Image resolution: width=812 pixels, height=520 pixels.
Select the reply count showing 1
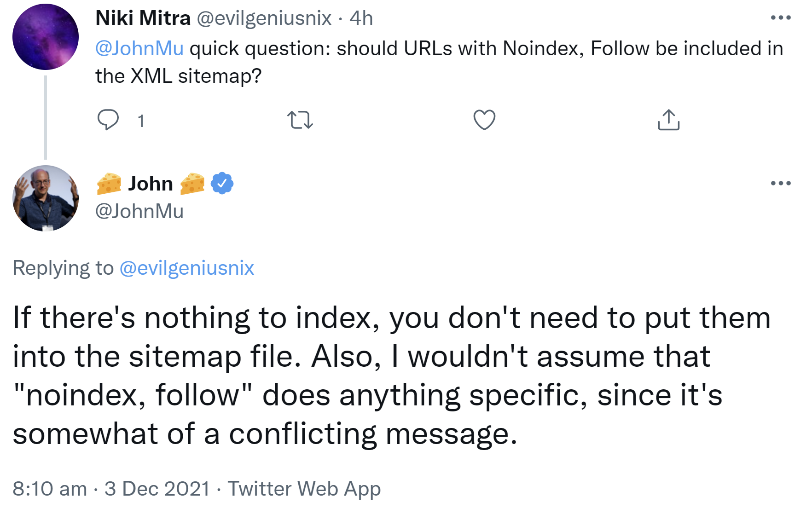coord(141,121)
